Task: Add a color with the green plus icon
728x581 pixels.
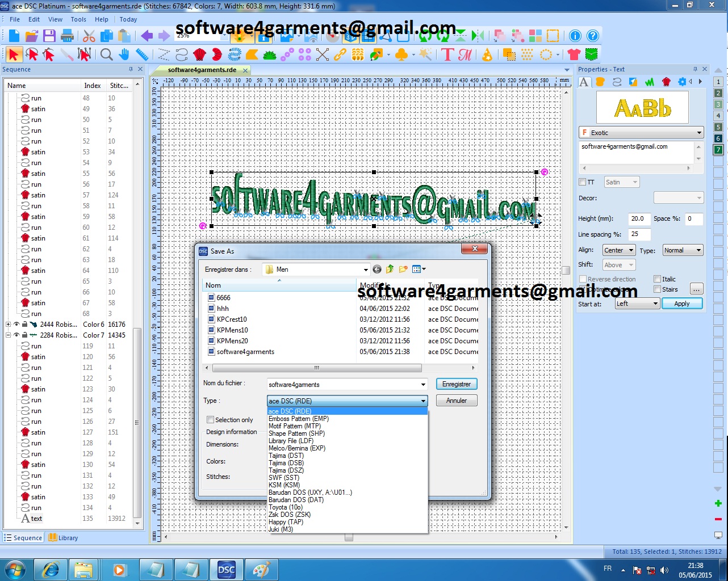Action: 718,503
